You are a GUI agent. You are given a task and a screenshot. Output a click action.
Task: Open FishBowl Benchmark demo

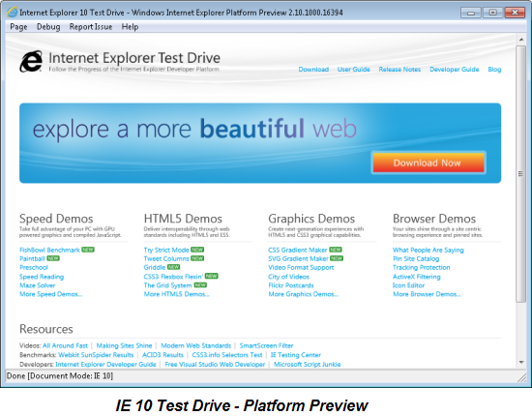click(x=49, y=250)
